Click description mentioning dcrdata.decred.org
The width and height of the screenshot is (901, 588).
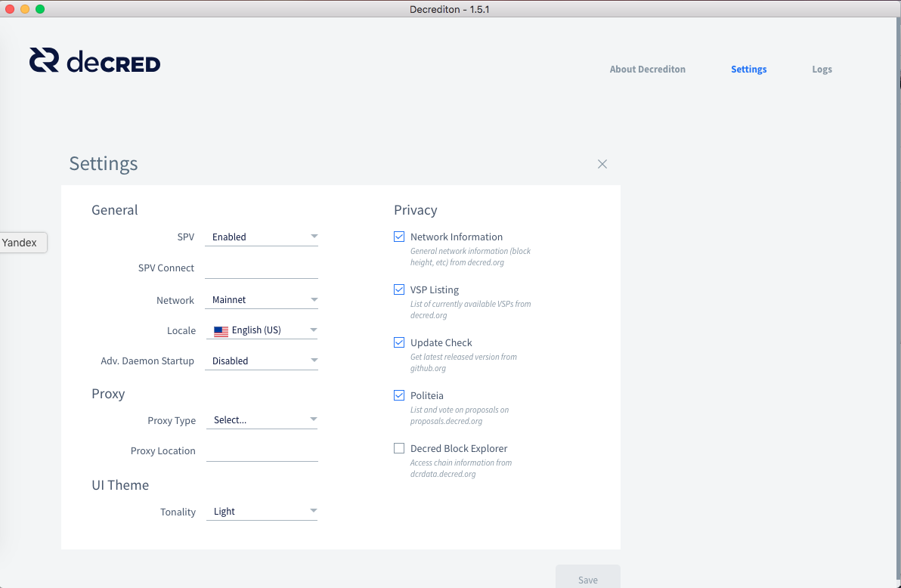[461, 469]
